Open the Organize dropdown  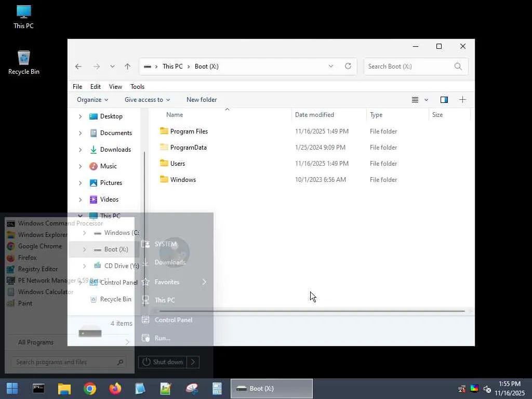[92, 100]
